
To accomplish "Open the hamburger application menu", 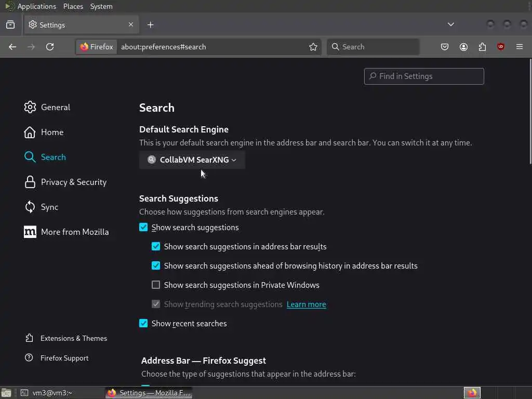I will pos(520,47).
